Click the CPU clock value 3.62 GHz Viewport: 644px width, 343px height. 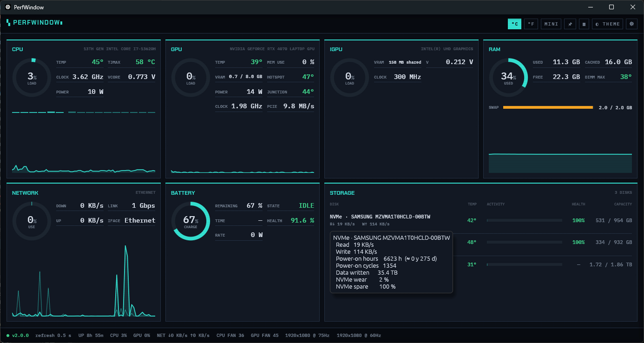(88, 77)
